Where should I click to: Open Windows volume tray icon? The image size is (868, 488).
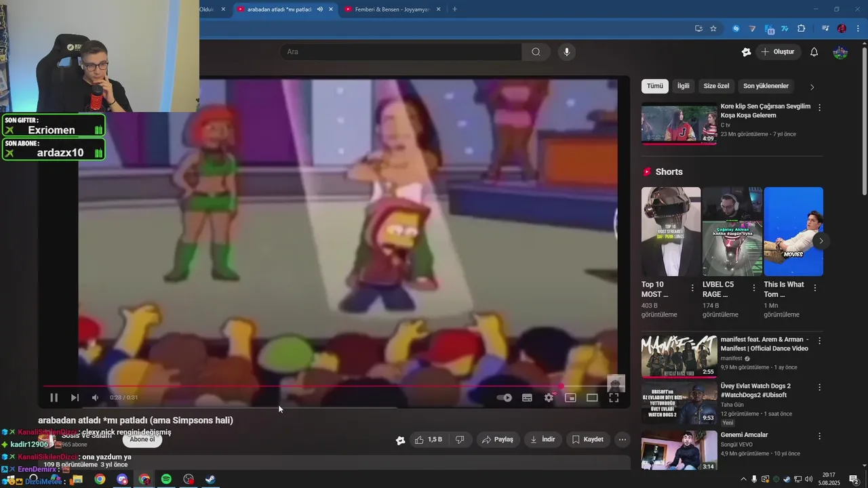click(x=808, y=479)
